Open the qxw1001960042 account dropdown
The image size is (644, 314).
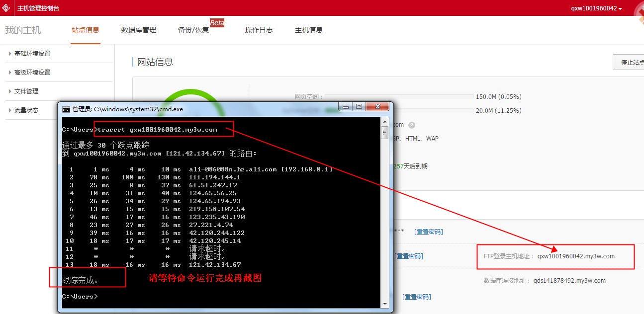[597, 8]
